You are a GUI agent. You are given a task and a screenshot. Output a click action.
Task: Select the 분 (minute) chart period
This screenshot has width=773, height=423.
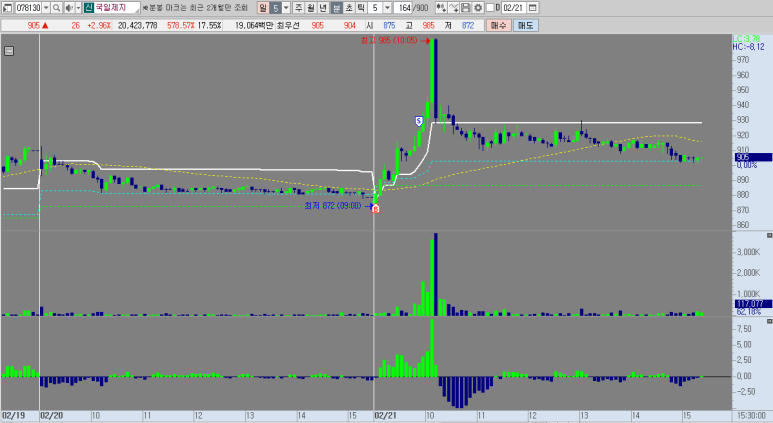[x=336, y=8]
